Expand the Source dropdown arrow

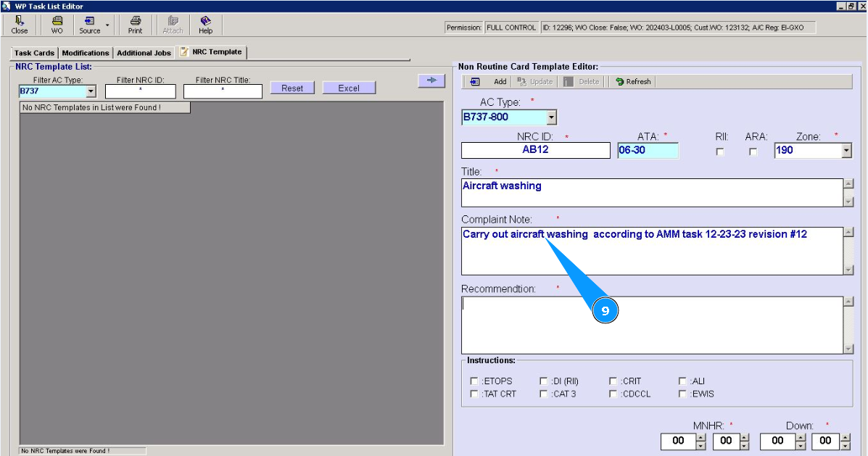(x=107, y=25)
